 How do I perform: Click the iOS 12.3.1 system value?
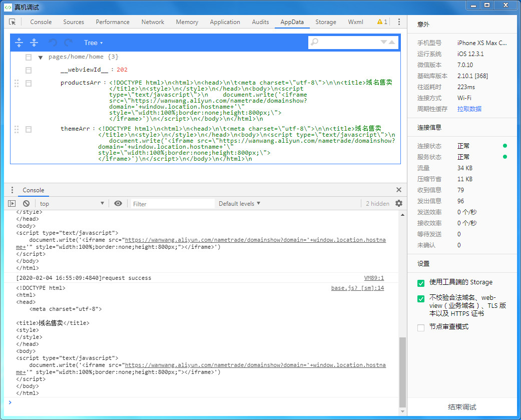470,54
